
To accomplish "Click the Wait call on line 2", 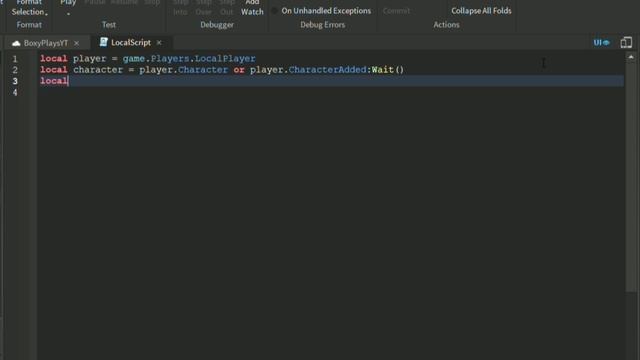I will 382,70.
